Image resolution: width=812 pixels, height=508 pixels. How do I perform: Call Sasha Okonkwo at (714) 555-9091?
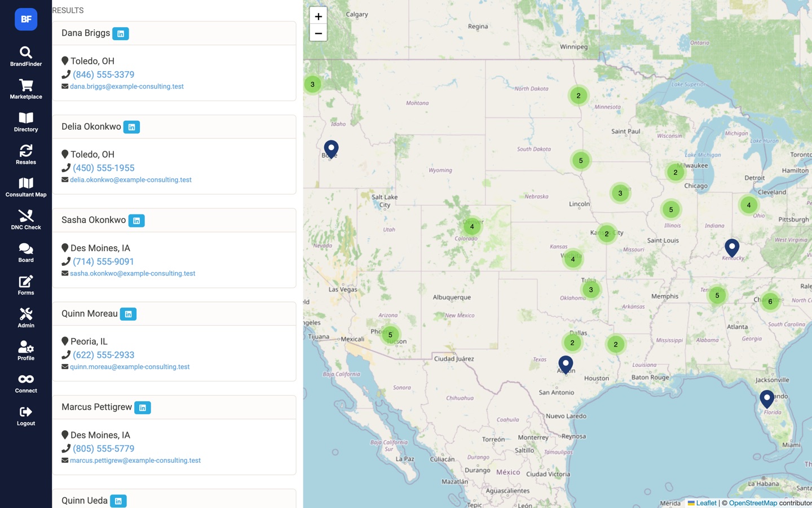coord(104,262)
